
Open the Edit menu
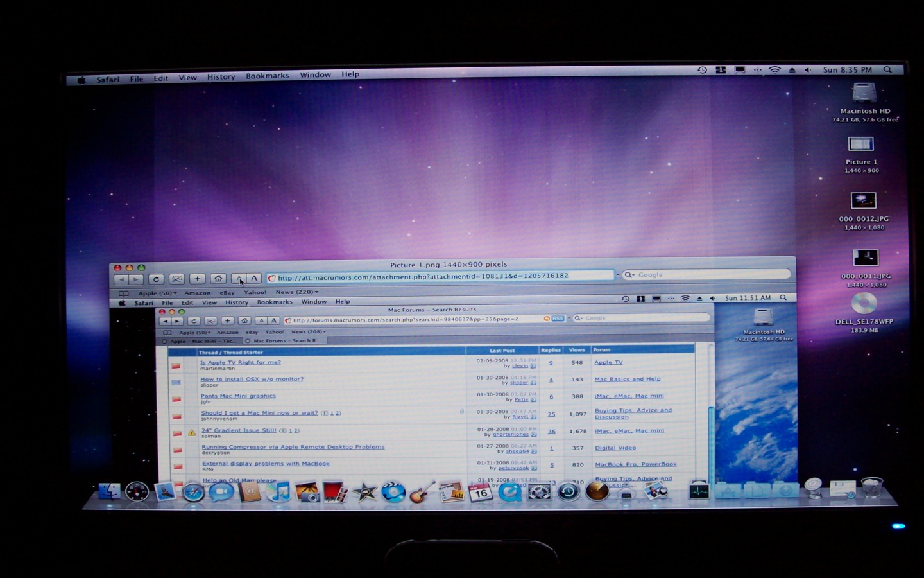click(160, 78)
